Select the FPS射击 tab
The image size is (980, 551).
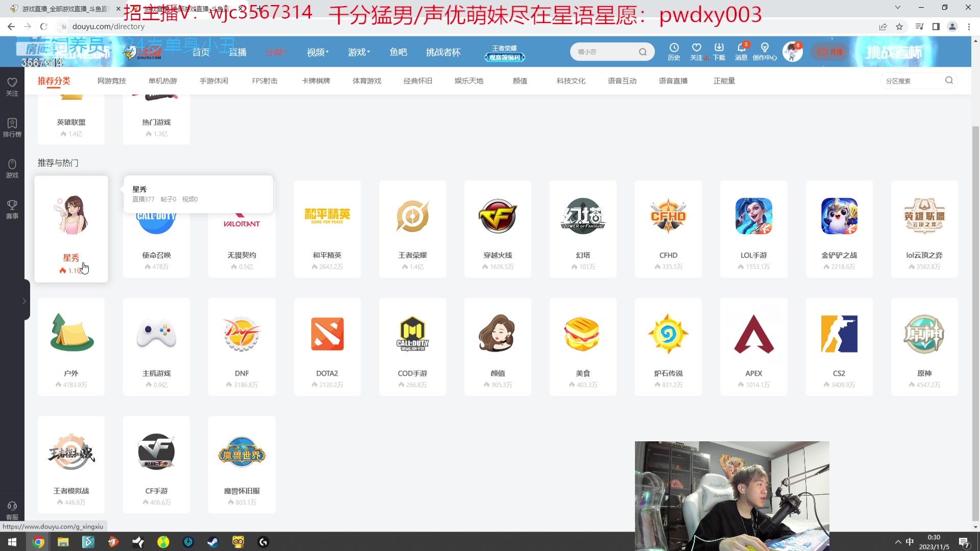(x=264, y=81)
